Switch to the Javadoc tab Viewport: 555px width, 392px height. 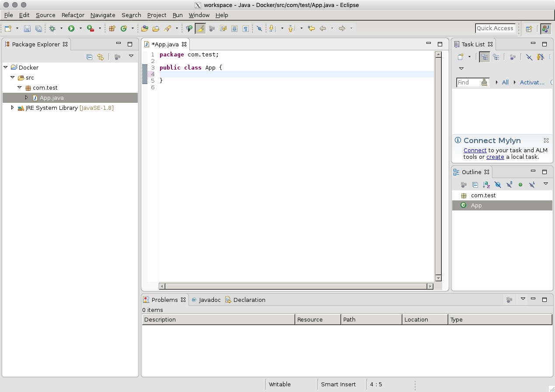[x=206, y=300]
